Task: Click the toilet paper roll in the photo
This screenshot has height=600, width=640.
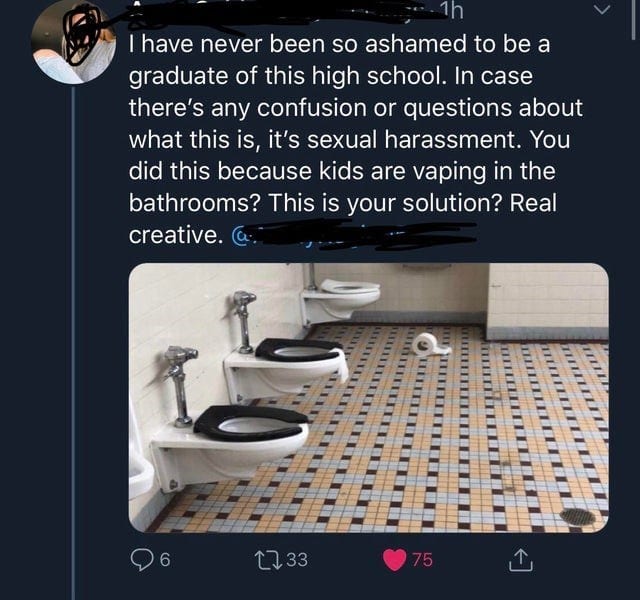Action: [x=430, y=343]
